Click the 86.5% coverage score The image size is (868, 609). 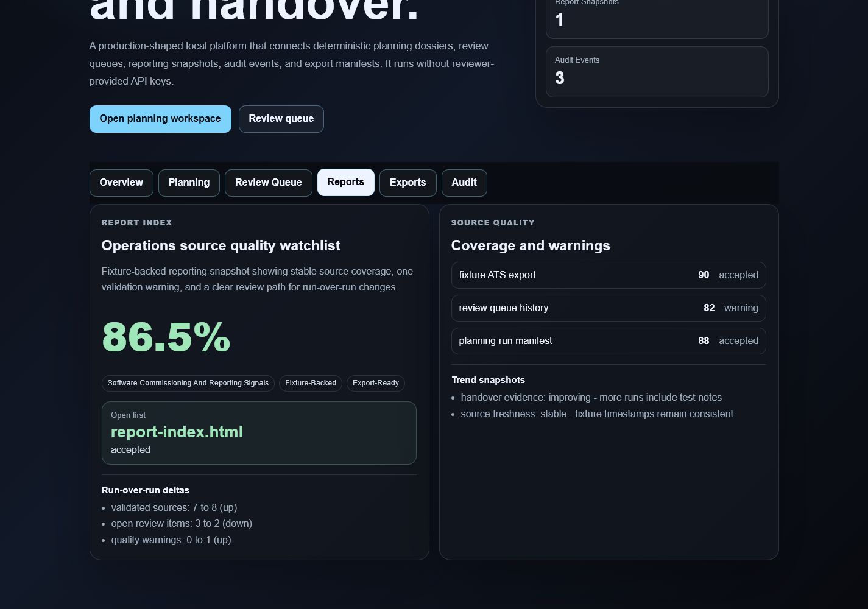166,337
